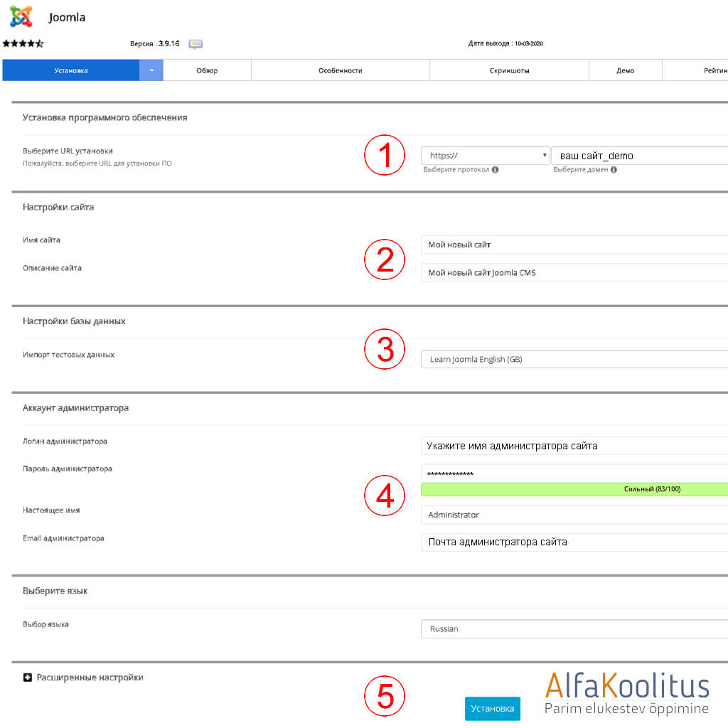
Task: Click the Joomla logo icon
Action: [x=21, y=17]
